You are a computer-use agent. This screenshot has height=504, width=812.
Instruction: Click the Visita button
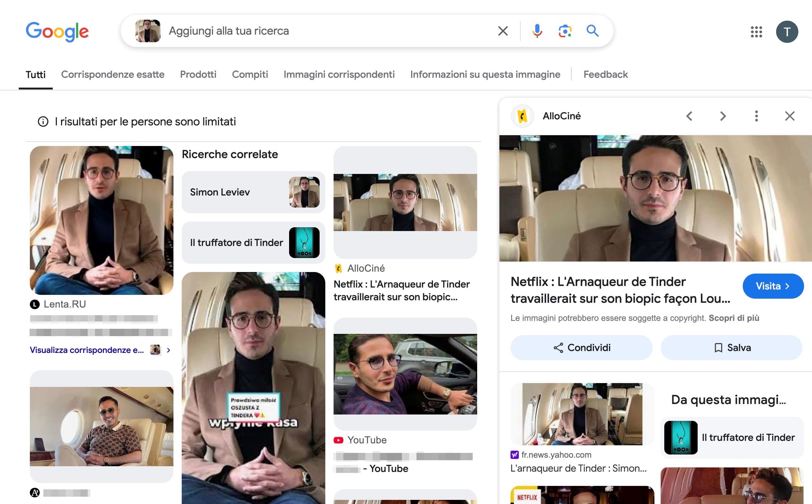point(773,286)
